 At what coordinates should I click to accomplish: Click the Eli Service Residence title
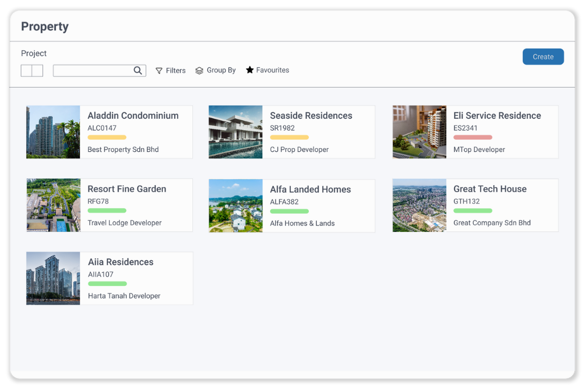(x=497, y=115)
